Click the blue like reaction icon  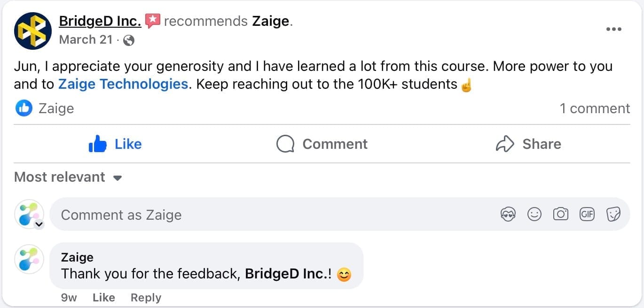(24, 108)
